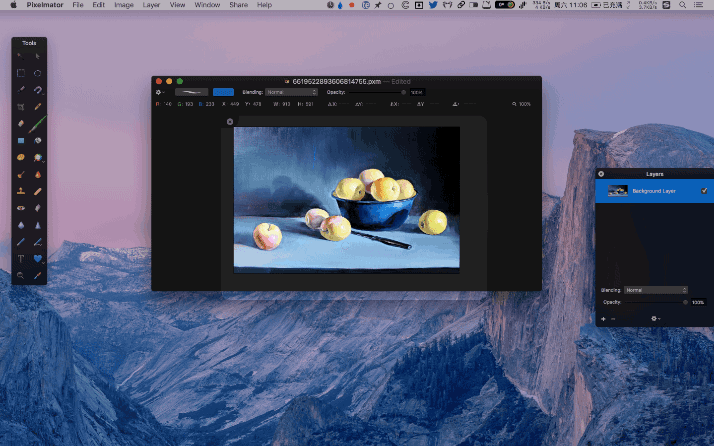The height and width of the screenshot is (446, 714).
Task: Open the gear menu at Layers panel bottom
Action: pyautogui.click(x=655, y=319)
